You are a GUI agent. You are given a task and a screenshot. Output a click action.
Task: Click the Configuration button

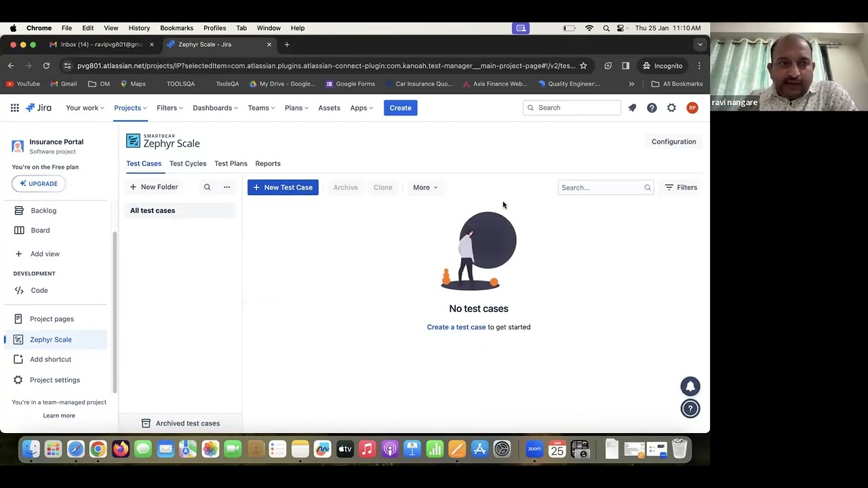tap(673, 142)
